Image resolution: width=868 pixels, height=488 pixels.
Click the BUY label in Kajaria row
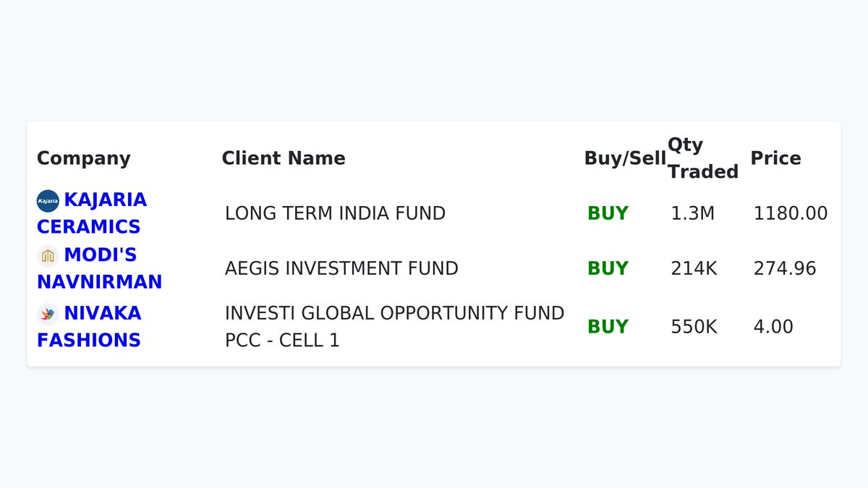tap(608, 213)
